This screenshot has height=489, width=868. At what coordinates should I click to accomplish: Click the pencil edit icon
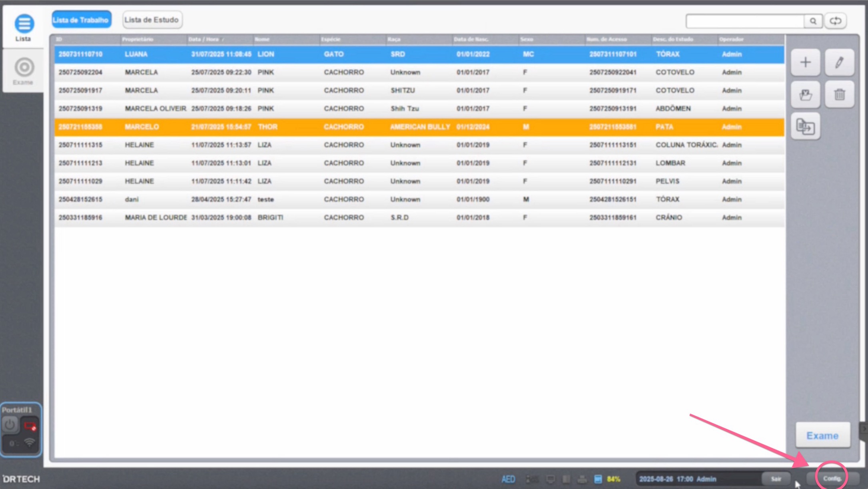point(839,62)
